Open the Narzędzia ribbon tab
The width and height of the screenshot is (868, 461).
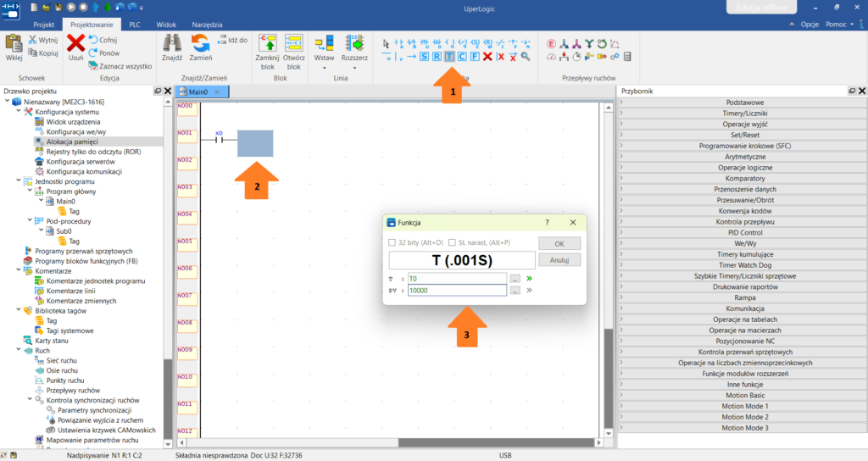coord(207,25)
